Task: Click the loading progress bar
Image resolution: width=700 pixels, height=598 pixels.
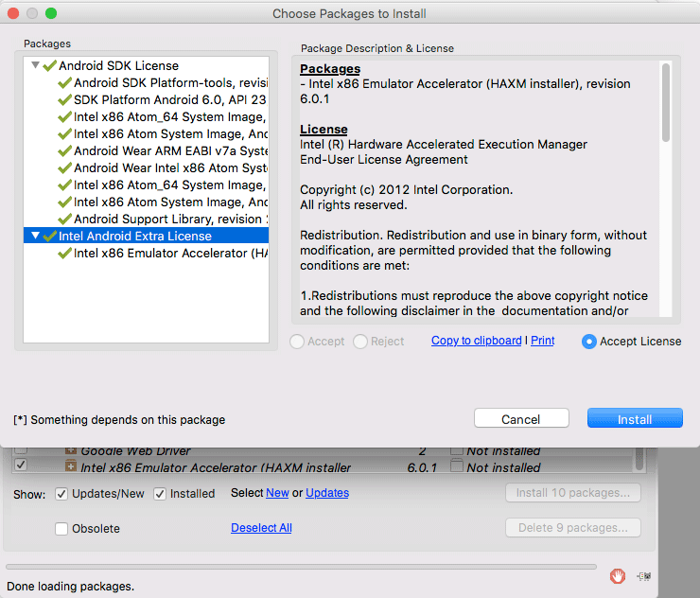Action: click(302, 566)
